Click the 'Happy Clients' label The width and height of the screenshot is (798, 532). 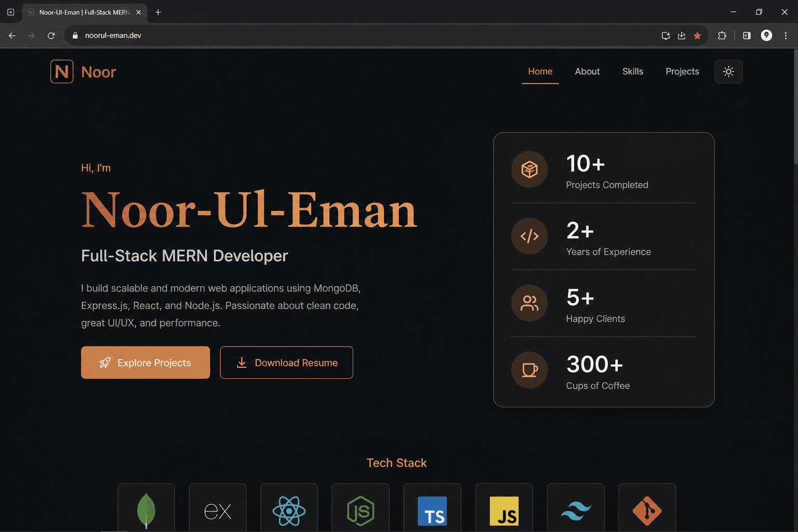(x=595, y=318)
